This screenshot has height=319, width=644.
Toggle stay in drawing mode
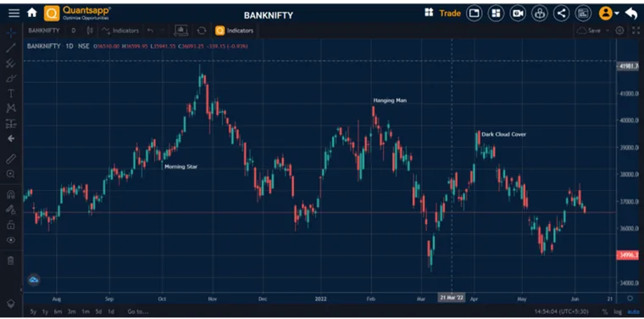11,210
